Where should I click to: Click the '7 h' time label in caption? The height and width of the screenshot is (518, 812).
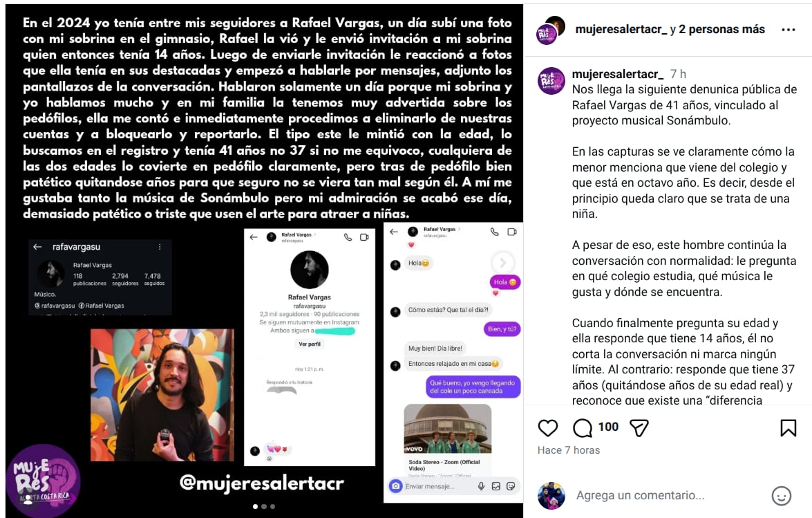tap(678, 74)
